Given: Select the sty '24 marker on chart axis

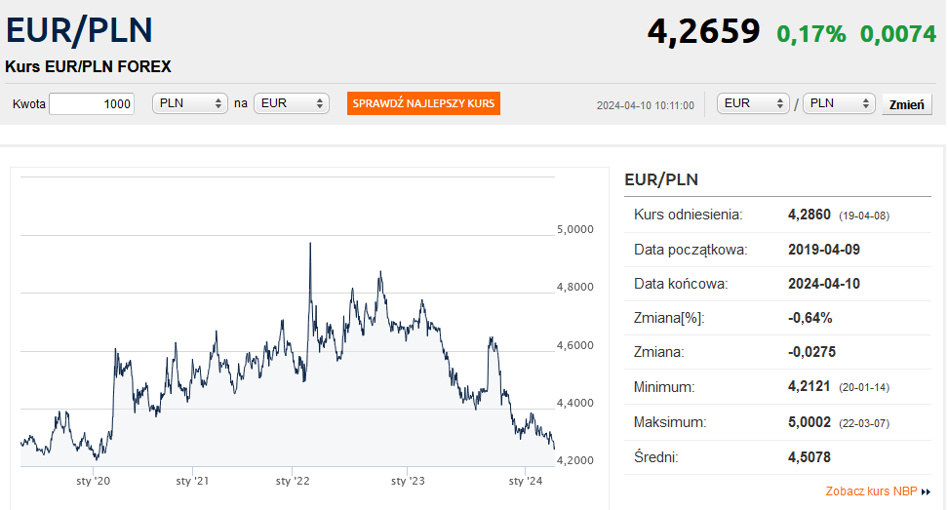Looking at the screenshot, I should [x=525, y=481].
